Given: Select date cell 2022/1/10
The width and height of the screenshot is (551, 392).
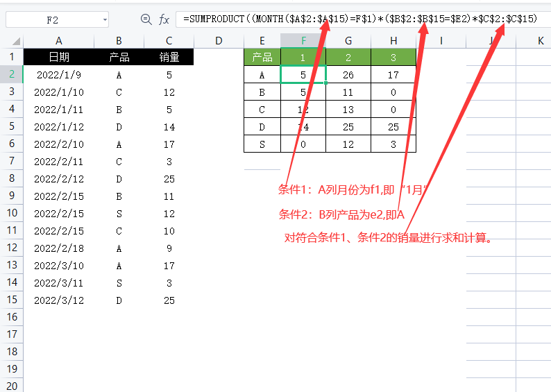Looking at the screenshot, I should tap(59, 92).
